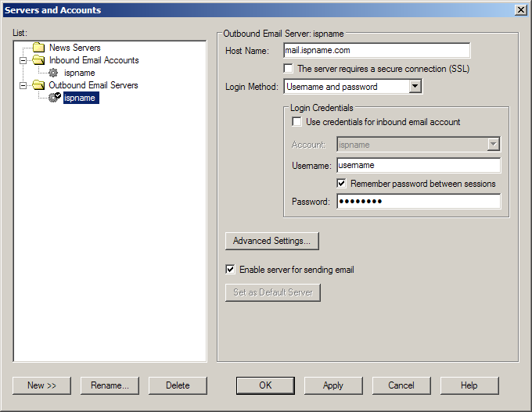532x412 pixels.
Task: Focus the Password input field
Action: coord(418,202)
